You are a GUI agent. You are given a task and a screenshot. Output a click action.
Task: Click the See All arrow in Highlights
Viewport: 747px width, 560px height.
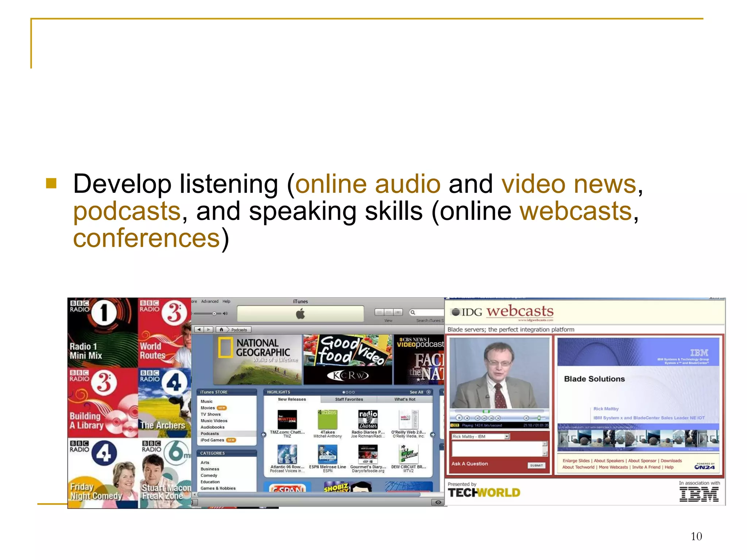coord(429,392)
